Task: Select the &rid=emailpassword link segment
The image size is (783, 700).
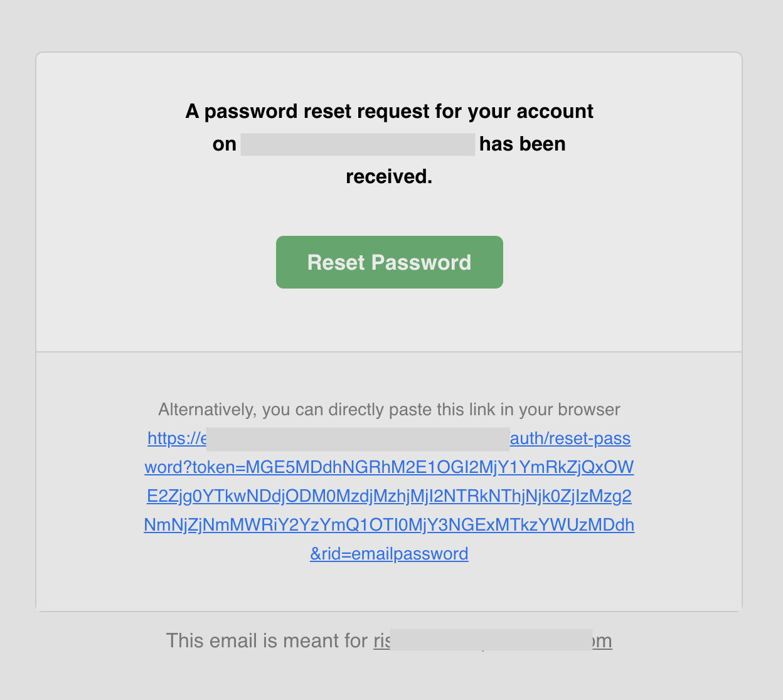Action: pyautogui.click(x=389, y=554)
